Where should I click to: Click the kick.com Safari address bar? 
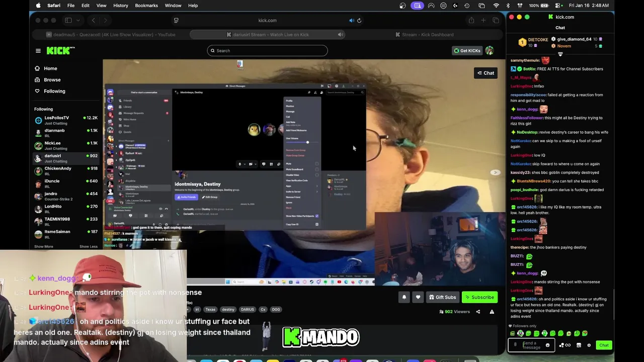pyautogui.click(x=267, y=21)
